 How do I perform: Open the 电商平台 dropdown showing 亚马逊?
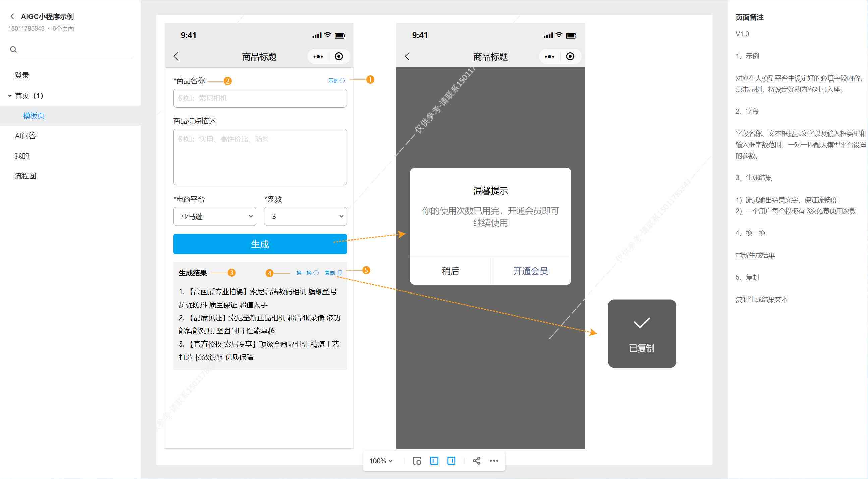(x=215, y=216)
